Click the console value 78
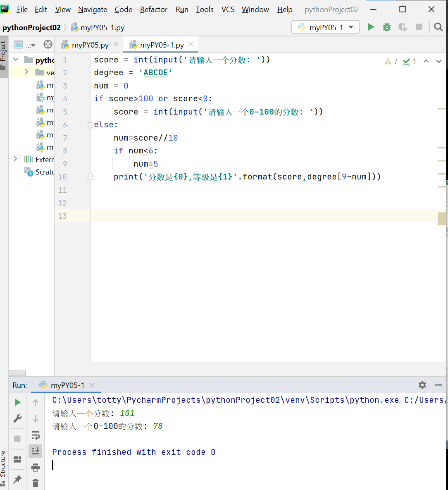The width and height of the screenshot is (448, 490). coord(158,426)
